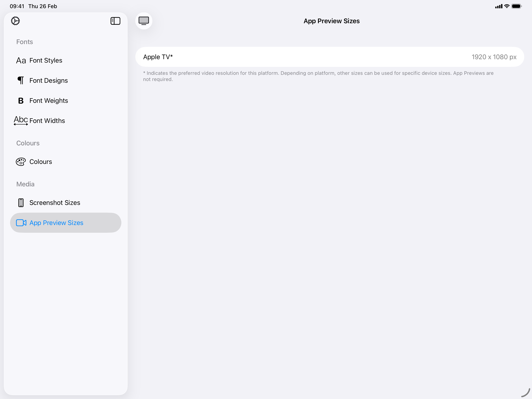Open Font Styles in the sidebar
This screenshot has height=399, width=532.
click(46, 60)
